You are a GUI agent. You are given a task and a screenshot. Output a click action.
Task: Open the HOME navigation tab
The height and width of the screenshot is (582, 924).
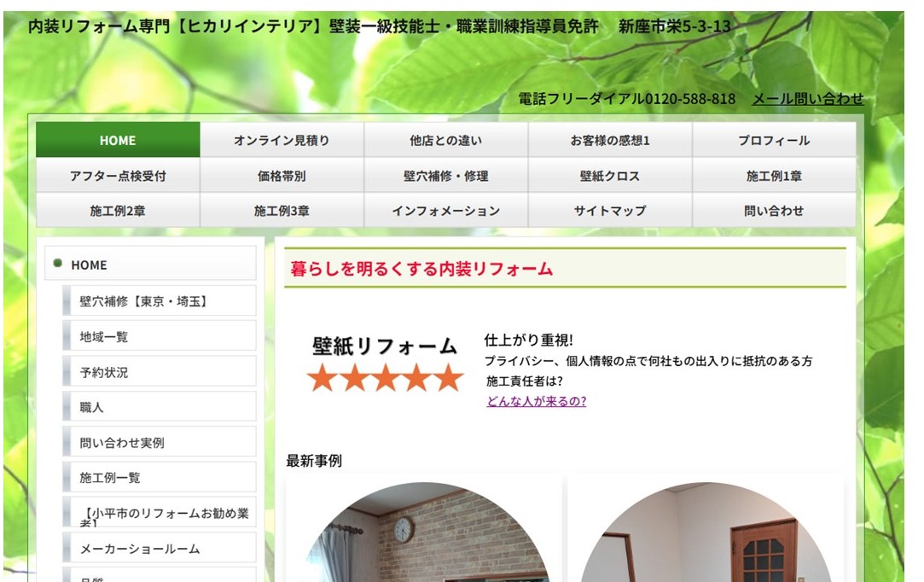(118, 140)
